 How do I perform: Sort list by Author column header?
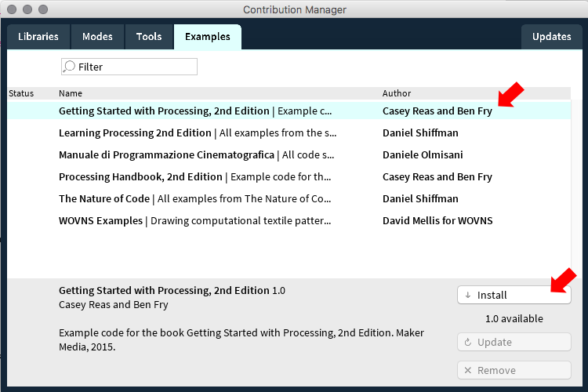397,93
